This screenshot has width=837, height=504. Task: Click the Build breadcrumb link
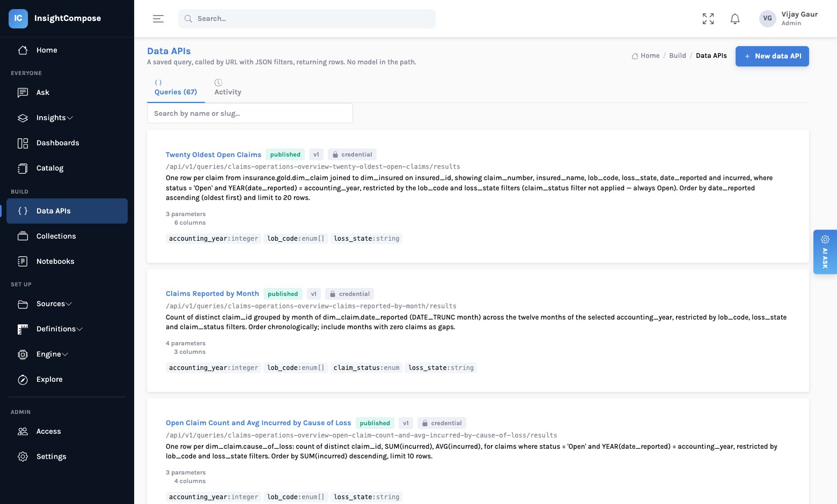pos(678,56)
